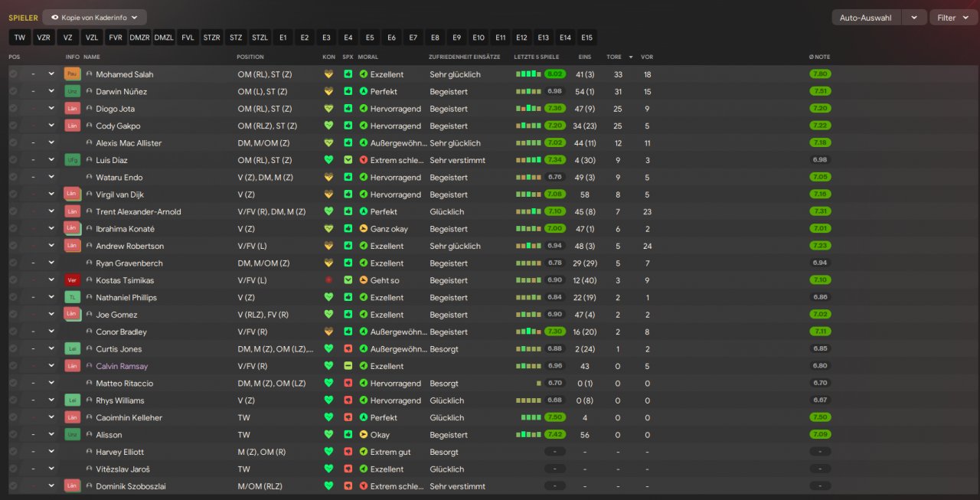
Task: Click Mohamed Salah's 'Pau' info status badge
Action: click(x=72, y=74)
